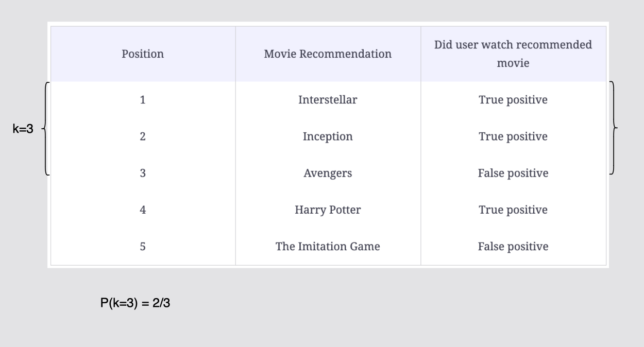Select position number 2 in the table
644x347 pixels.
coord(143,136)
